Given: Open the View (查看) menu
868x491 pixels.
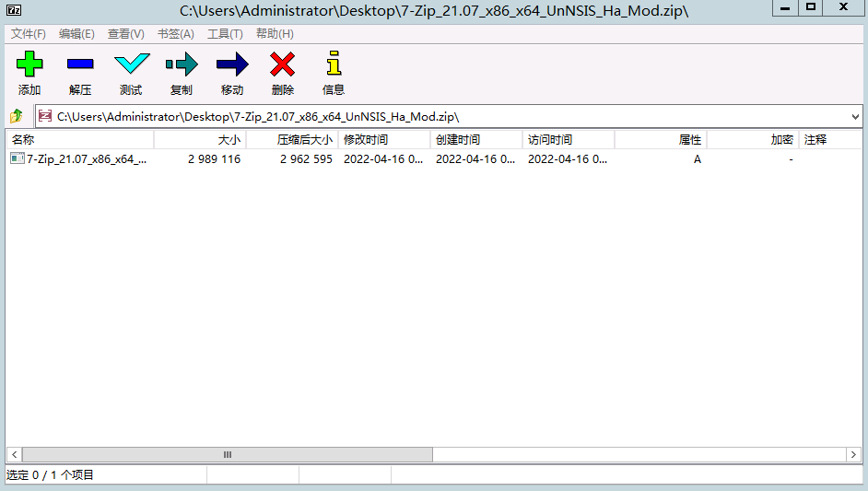Looking at the screenshot, I should coord(125,34).
